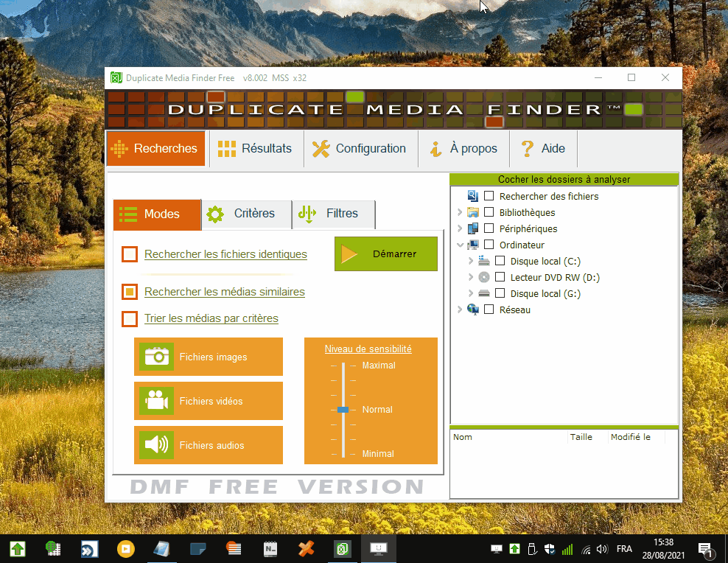This screenshot has height=563, width=728.
Task: Switch to the Résultats tab
Action: tap(256, 149)
